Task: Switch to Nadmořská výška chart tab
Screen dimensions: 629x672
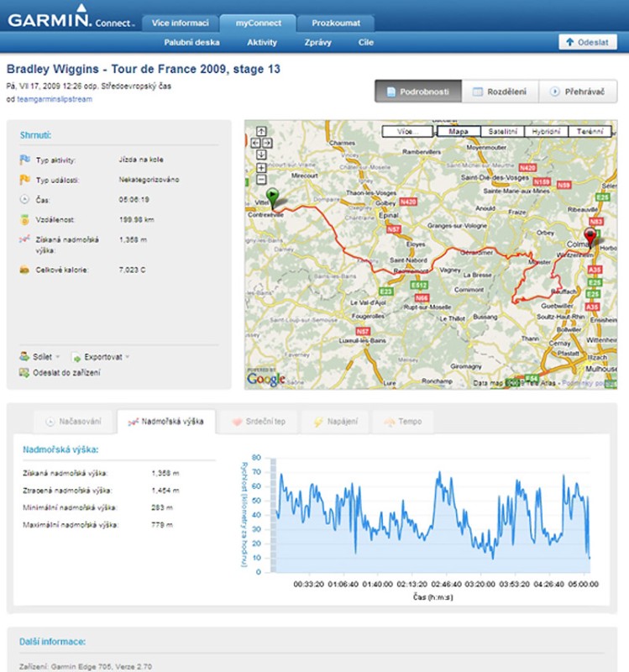Action: click(166, 422)
